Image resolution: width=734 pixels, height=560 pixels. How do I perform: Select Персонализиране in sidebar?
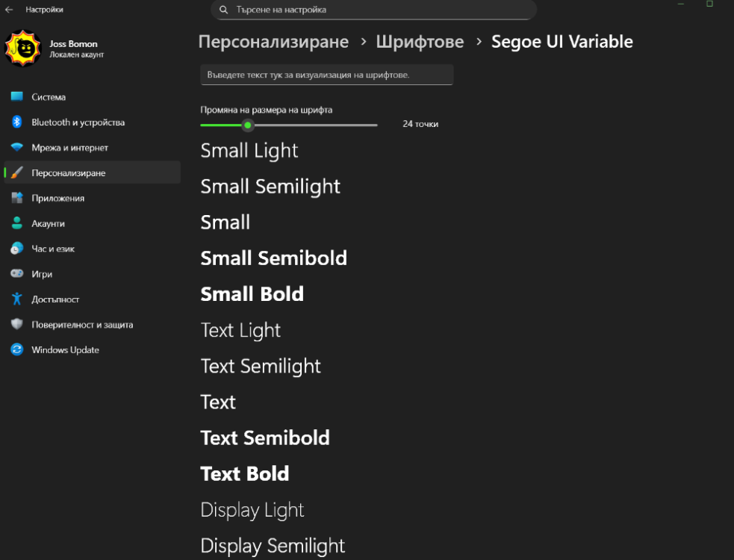click(93, 172)
